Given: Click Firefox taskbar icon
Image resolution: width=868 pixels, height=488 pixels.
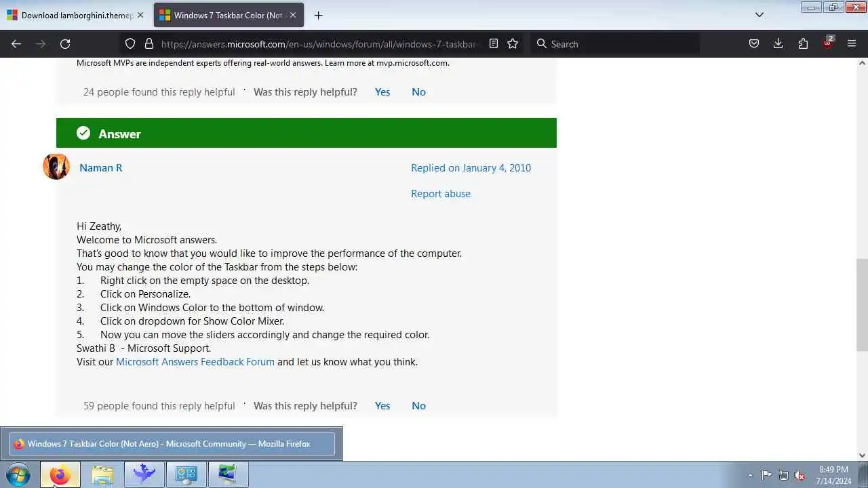Looking at the screenshot, I should [60, 474].
